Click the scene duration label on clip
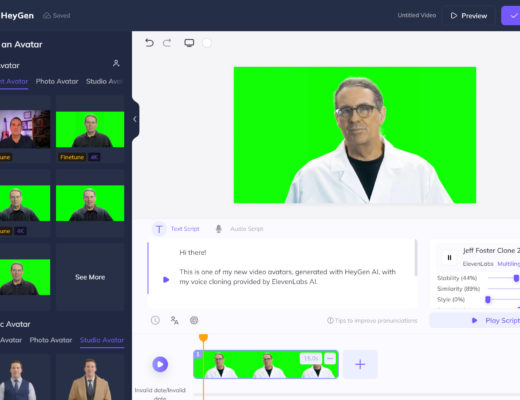Screen dimensions: 520x400 pos(311,358)
